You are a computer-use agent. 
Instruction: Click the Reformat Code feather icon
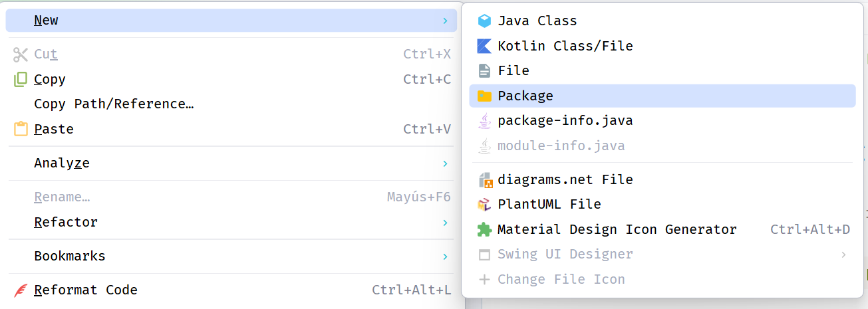tap(21, 290)
